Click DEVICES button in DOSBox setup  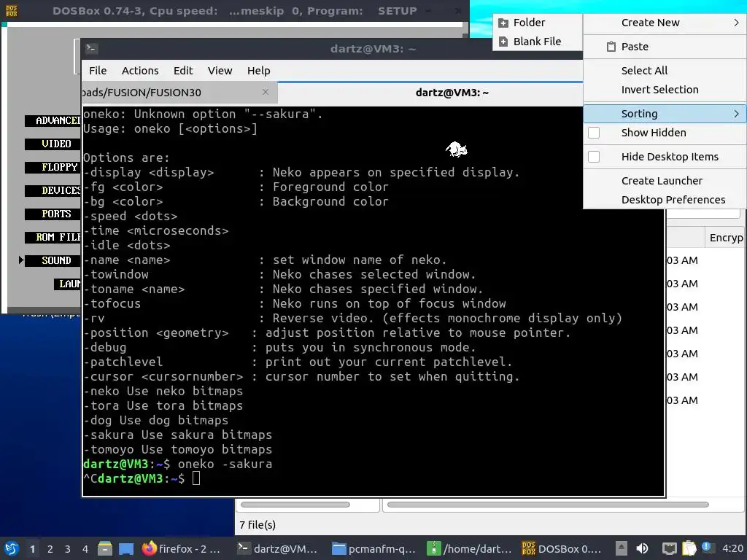(x=53, y=190)
